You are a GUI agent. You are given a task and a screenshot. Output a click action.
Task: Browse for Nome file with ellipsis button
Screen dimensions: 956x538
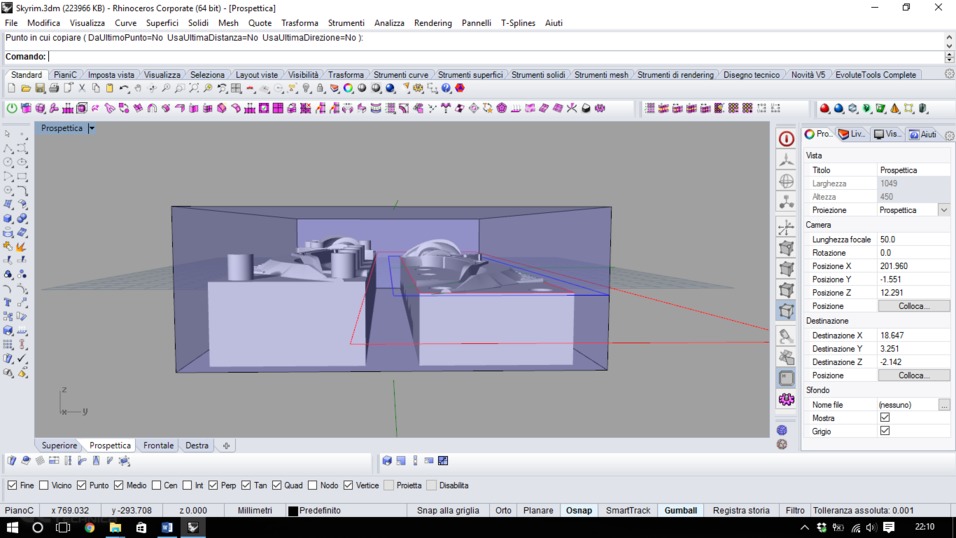[x=944, y=405]
